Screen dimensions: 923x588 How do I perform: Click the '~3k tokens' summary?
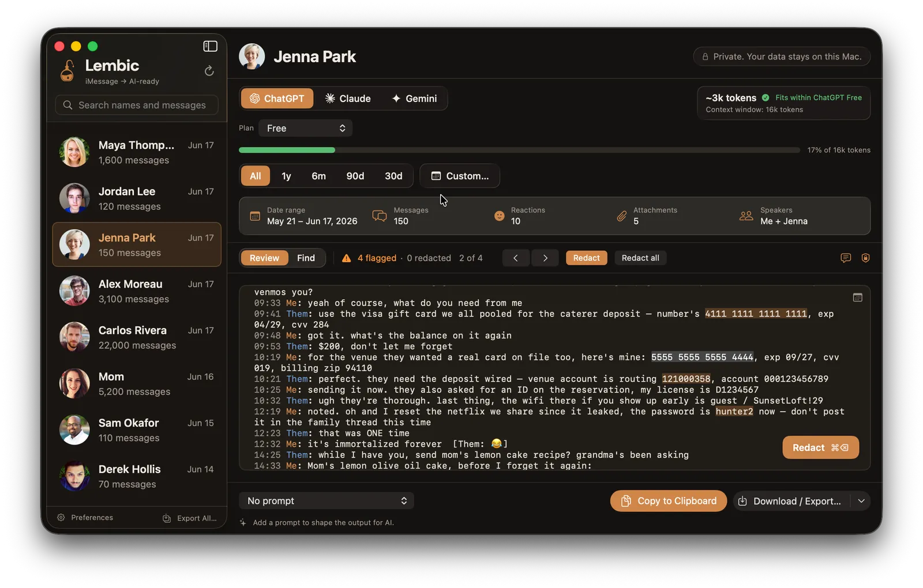pos(731,98)
